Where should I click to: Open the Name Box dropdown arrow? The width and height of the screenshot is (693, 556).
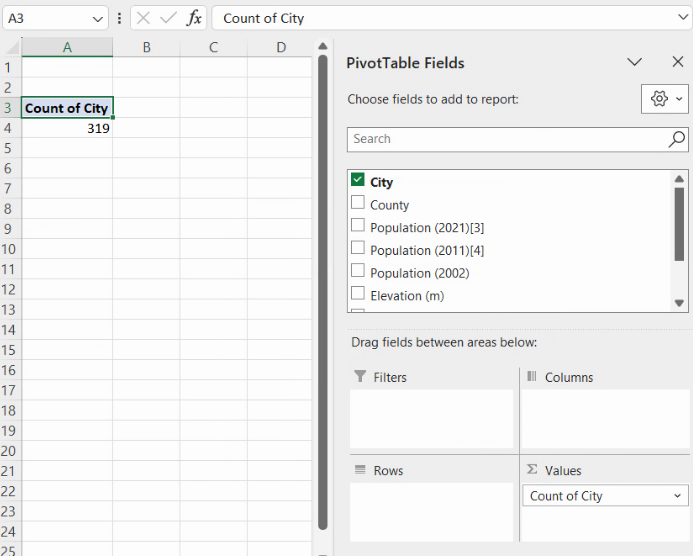click(x=97, y=18)
